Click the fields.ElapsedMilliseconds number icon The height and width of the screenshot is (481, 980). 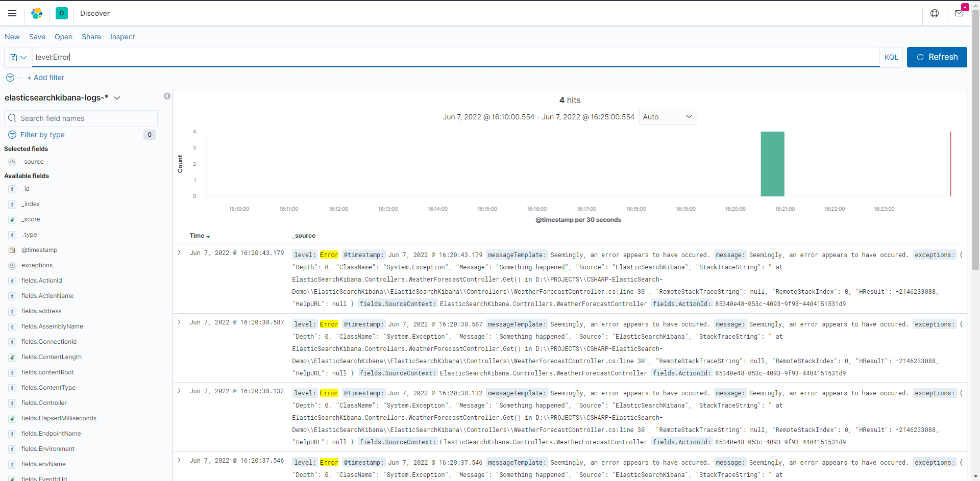tap(12, 419)
